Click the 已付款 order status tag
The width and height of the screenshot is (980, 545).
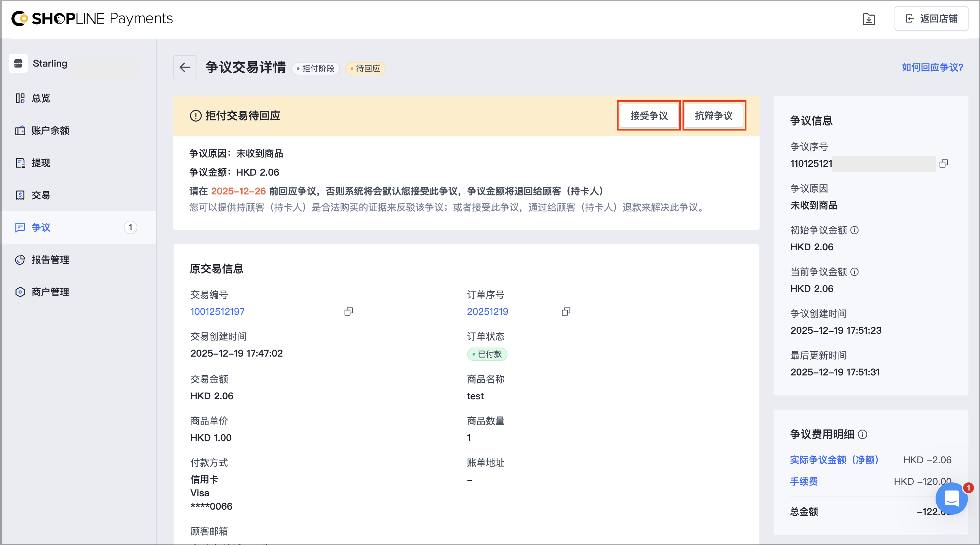[487, 354]
